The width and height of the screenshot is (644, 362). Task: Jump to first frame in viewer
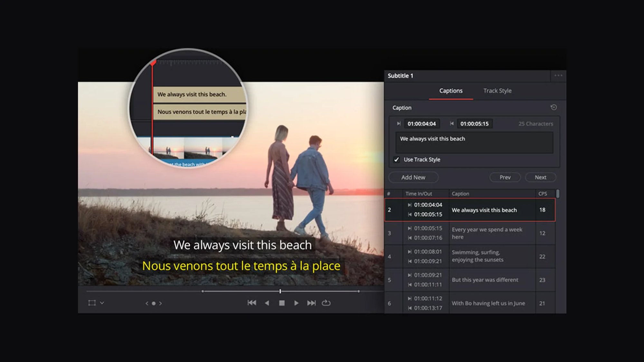point(252,303)
